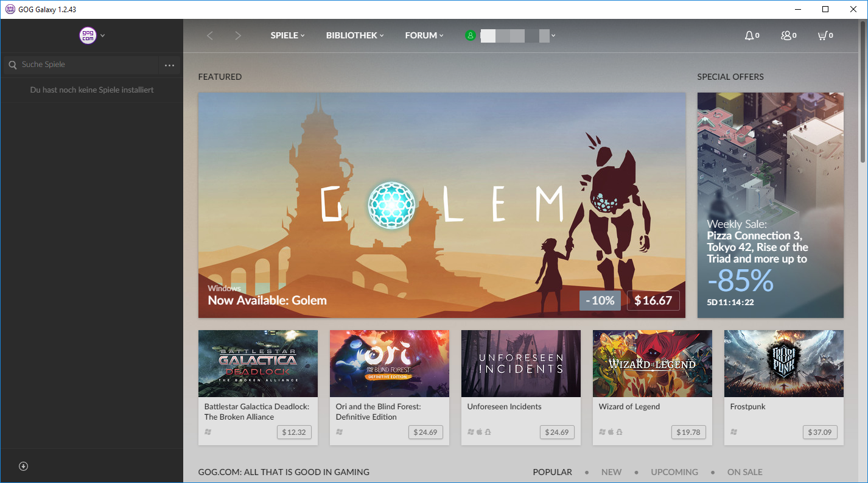Click the -10% discount badge

[x=600, y=300]
